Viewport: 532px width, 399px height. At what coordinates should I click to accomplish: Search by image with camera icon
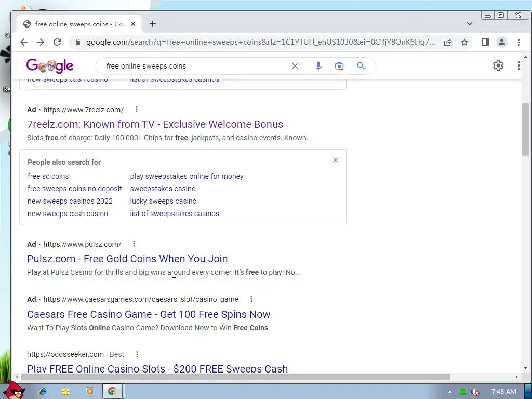pyautogui.click(x=339, y=66)
